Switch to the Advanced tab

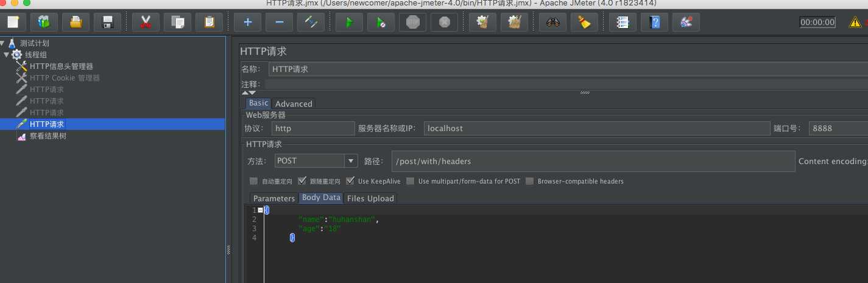(294, 104)
